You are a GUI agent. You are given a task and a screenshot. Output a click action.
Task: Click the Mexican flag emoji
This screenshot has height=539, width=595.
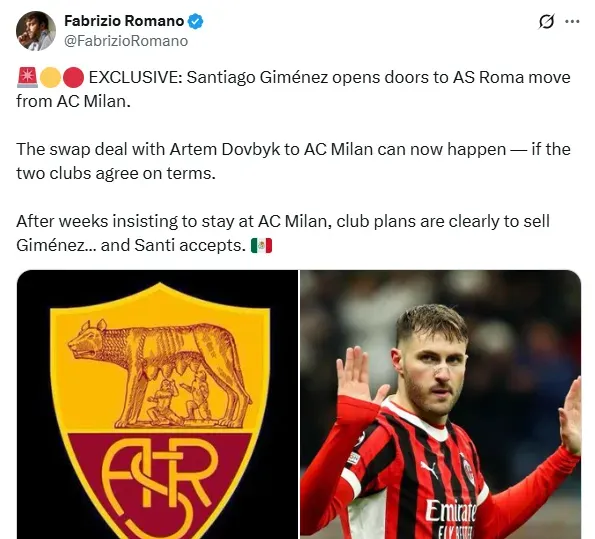pyautogui.click(x=261, y=246)
